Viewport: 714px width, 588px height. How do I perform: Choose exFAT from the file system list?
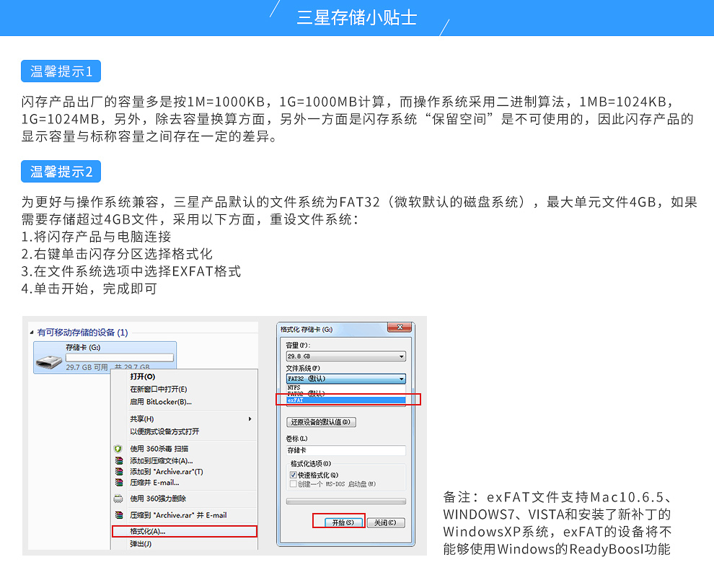(x=346, y=400)
